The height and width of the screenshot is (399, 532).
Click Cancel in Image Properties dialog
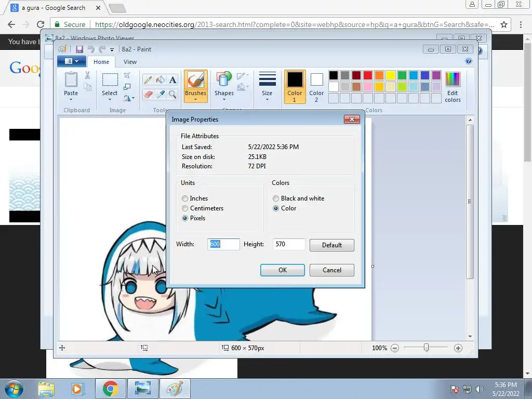[332, 270]
